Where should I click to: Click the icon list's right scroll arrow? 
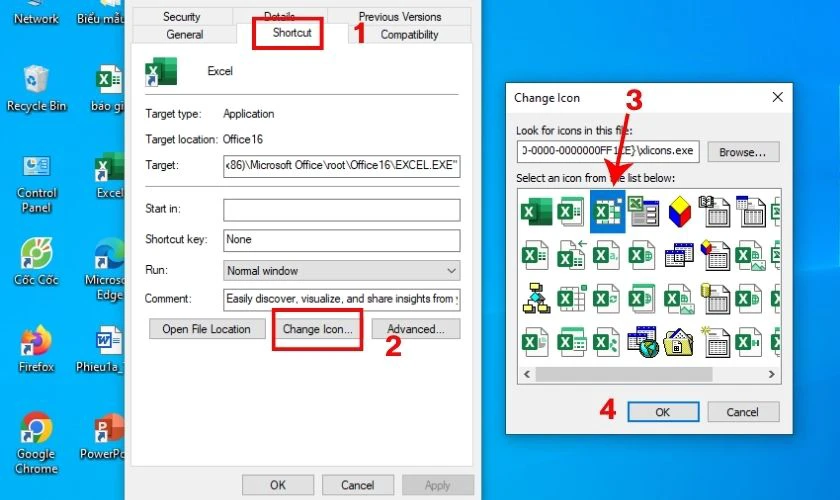(771, 374)
